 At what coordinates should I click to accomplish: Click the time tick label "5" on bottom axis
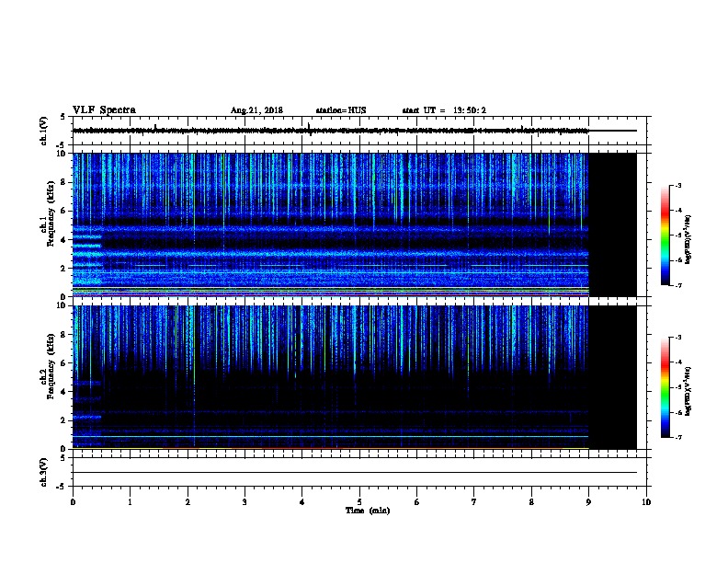(x=359, y=501)
